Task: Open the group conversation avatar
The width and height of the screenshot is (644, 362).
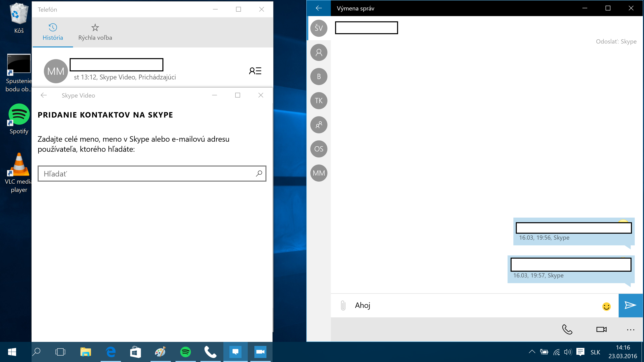Action: [x=319, y=125]
